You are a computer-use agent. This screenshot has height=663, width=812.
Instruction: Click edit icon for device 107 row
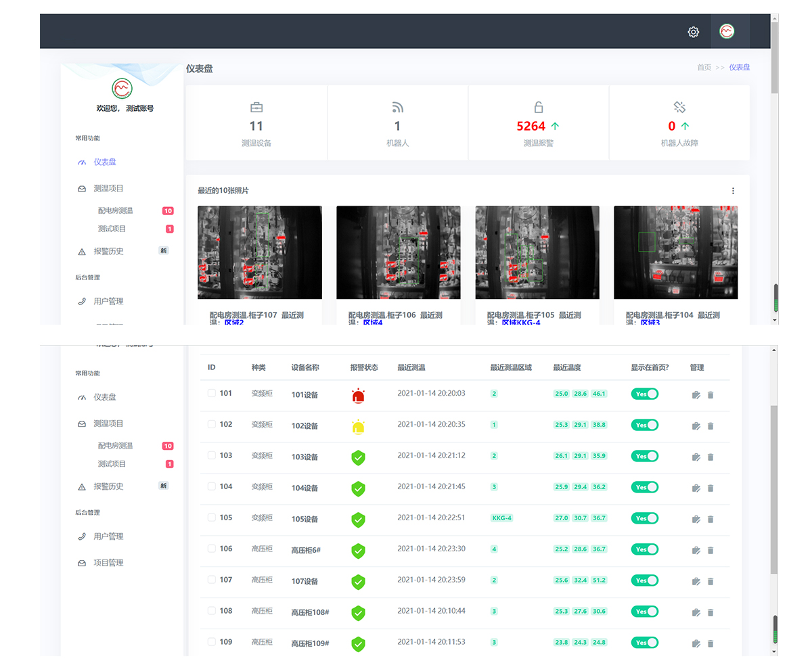click(696, 581)
